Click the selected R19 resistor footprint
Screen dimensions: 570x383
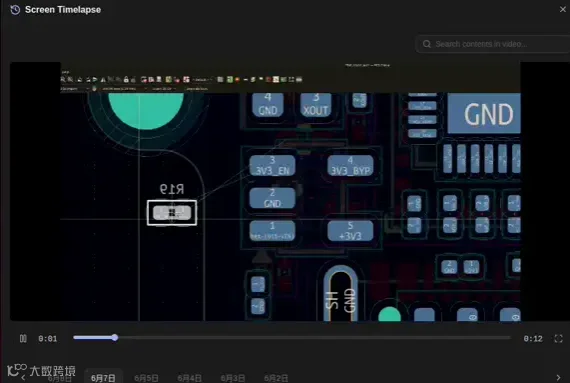pos(172,213)
